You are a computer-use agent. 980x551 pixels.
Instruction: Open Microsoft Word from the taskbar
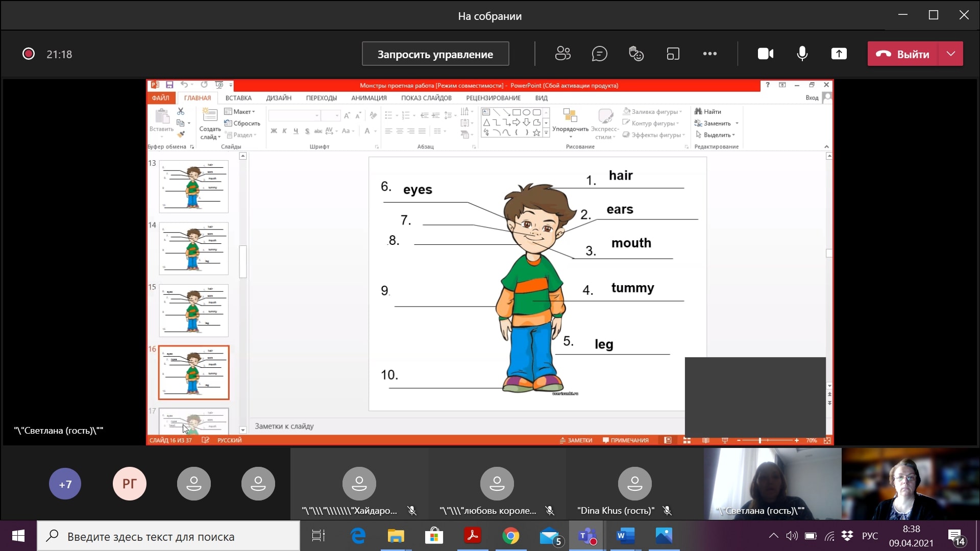click(625, 536)
